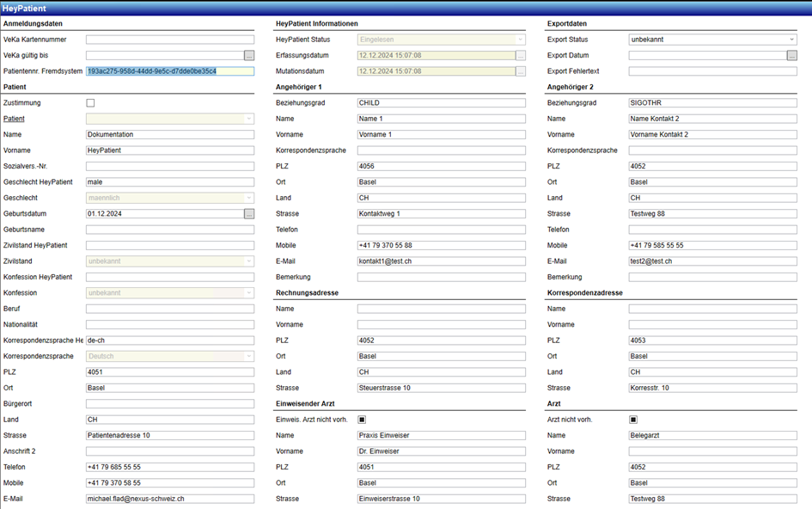Click ellipsis button beside Geburtsdatum field
Viewport: 812px width, 509px height.
[249, 213]
